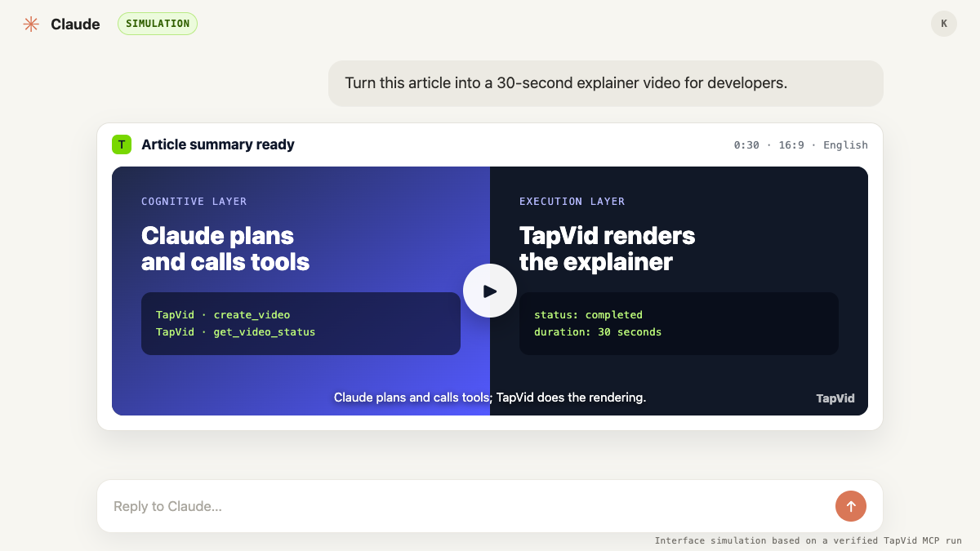
Task: Click 'EXECUTION LAYER' label in video
Action: (572, 201)
